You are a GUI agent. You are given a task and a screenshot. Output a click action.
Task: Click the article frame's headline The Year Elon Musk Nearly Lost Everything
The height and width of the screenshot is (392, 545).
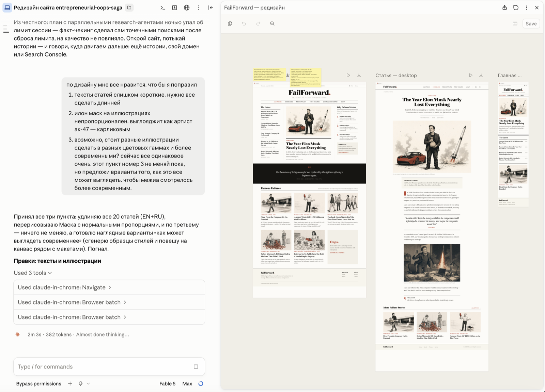[432, 102]
